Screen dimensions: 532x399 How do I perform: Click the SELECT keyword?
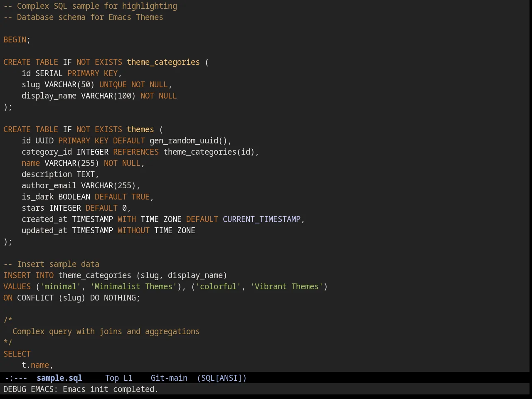point(17,354)
